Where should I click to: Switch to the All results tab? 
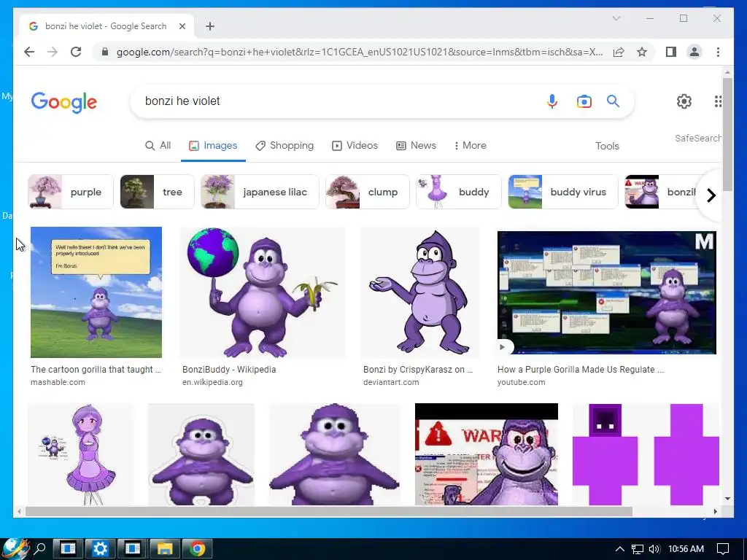pyautogui.click(x=158, y=145)
